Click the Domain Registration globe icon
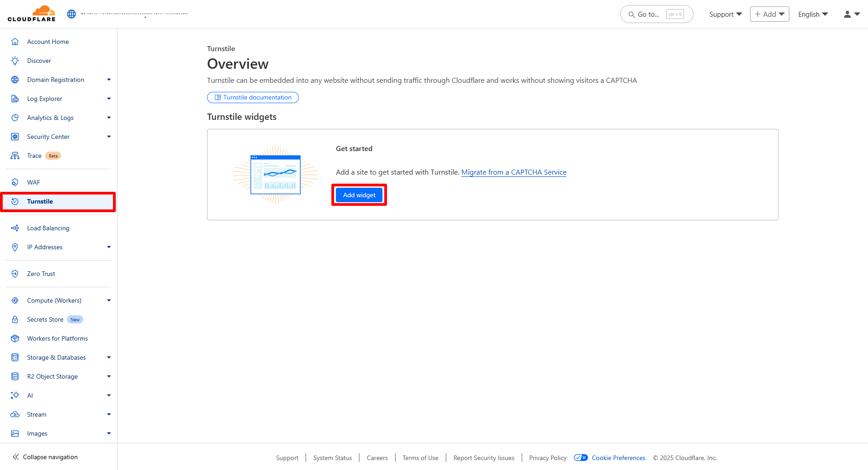 click(x=15, y=80)
